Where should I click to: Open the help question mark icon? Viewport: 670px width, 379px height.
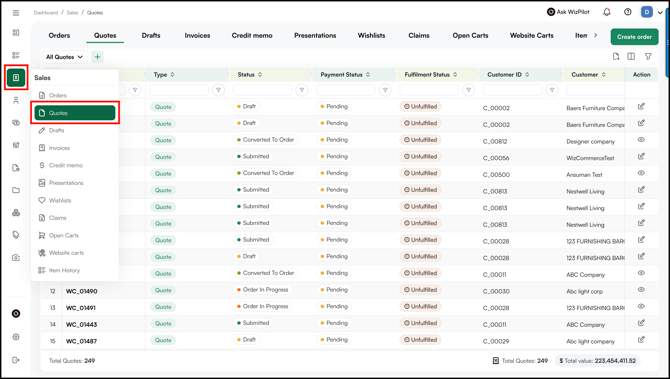point(627,12)
